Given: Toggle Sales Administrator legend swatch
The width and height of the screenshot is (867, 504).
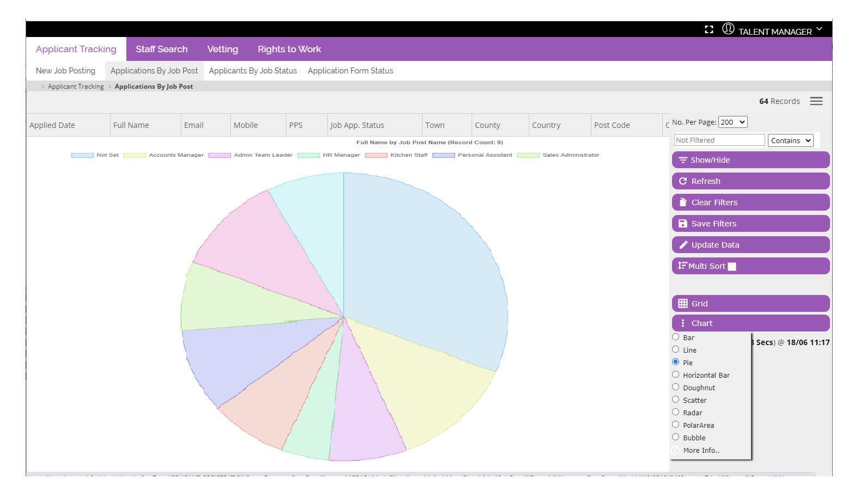Looking at the screenshot, I should (x=528, y=155).
